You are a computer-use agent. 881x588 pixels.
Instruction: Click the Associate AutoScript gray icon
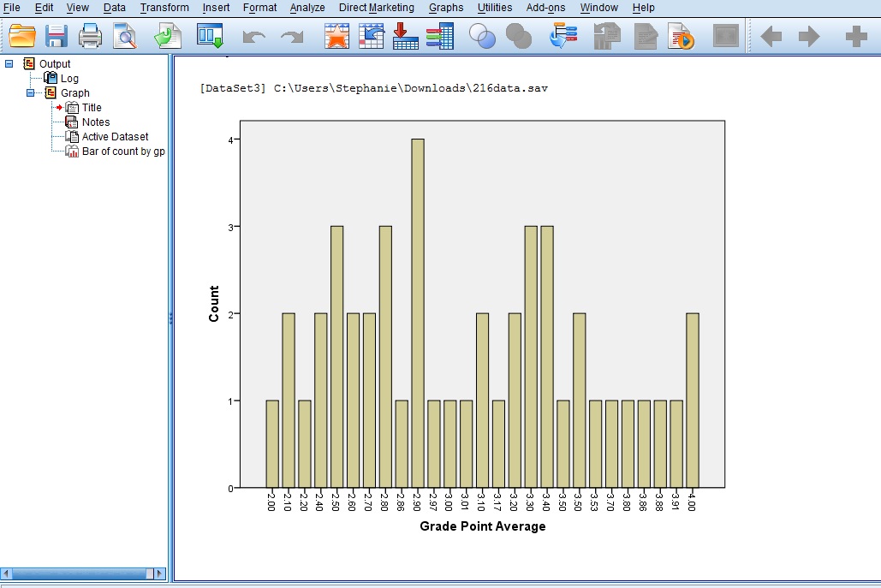[x=607, y=37]
